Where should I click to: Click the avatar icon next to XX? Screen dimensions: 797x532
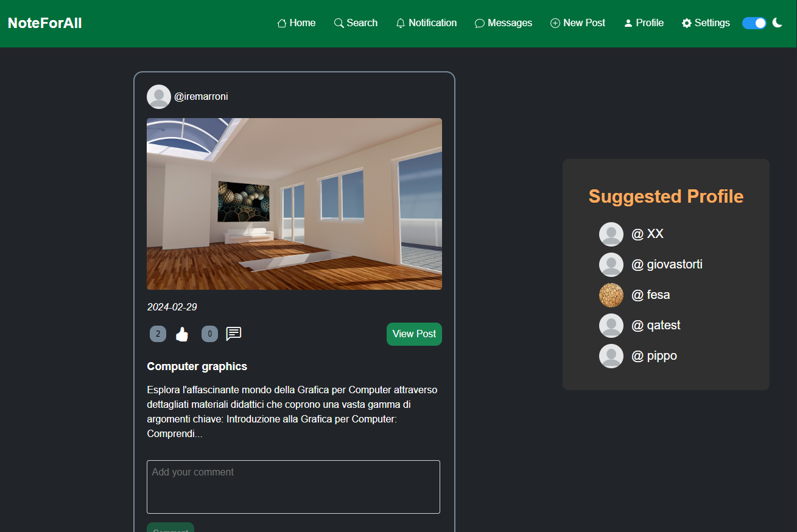click(x=611, y=234)
